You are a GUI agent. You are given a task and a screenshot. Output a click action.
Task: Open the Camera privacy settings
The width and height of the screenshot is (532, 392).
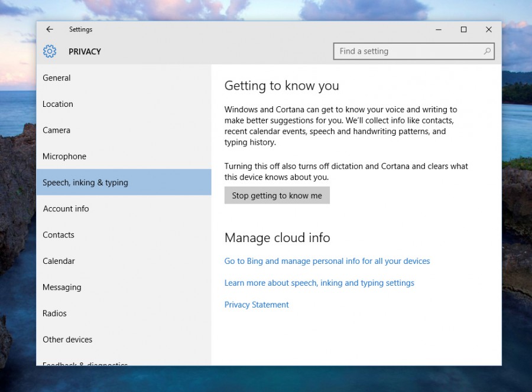coord(56,130)
